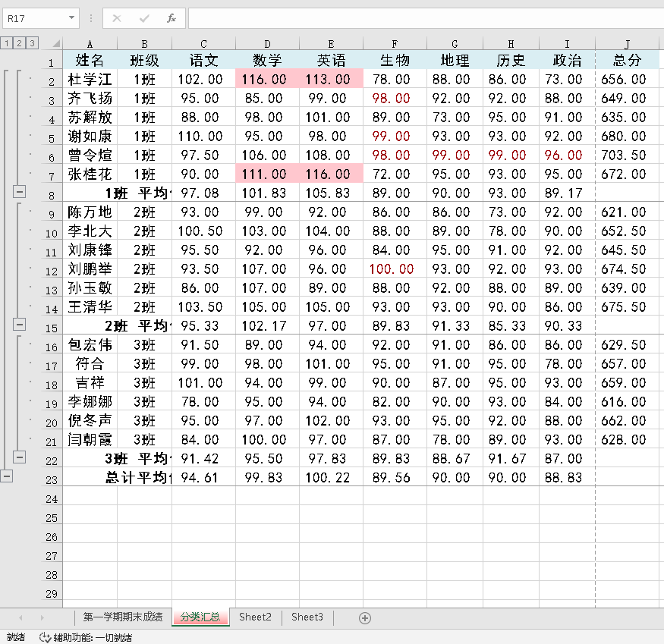Click the Select All corner triangle

(52, 43)
